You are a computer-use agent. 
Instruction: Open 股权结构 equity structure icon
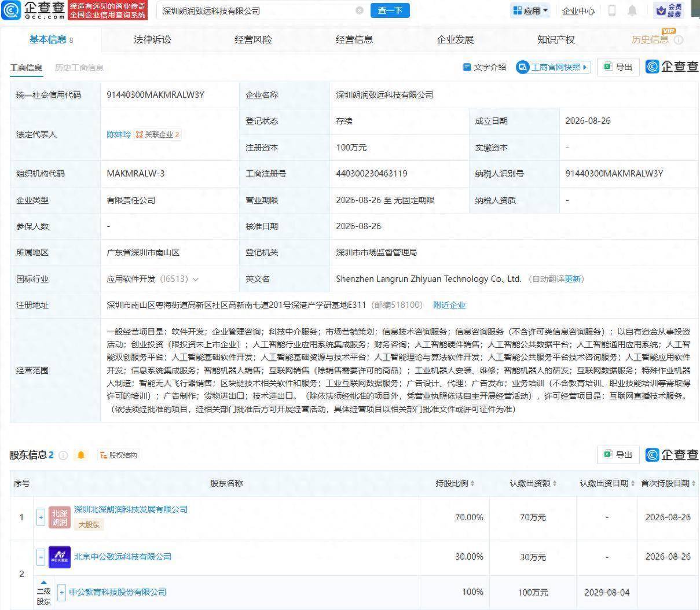(118, 455)
